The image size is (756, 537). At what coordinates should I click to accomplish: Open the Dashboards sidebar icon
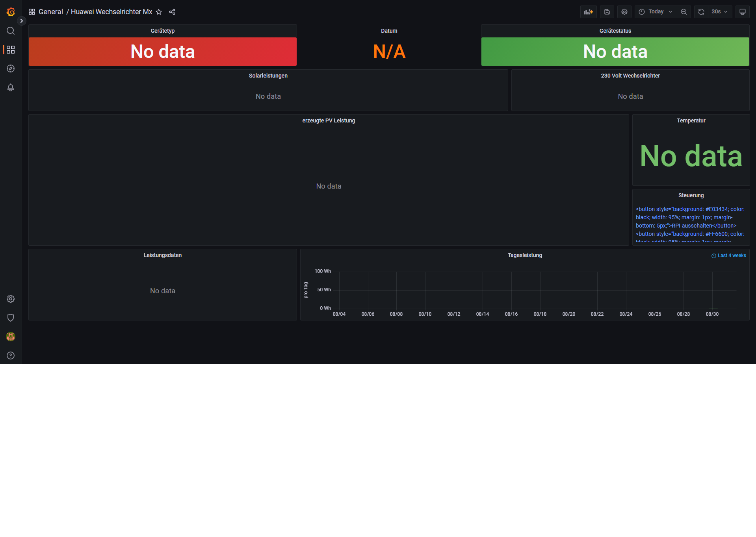point(11,50)
